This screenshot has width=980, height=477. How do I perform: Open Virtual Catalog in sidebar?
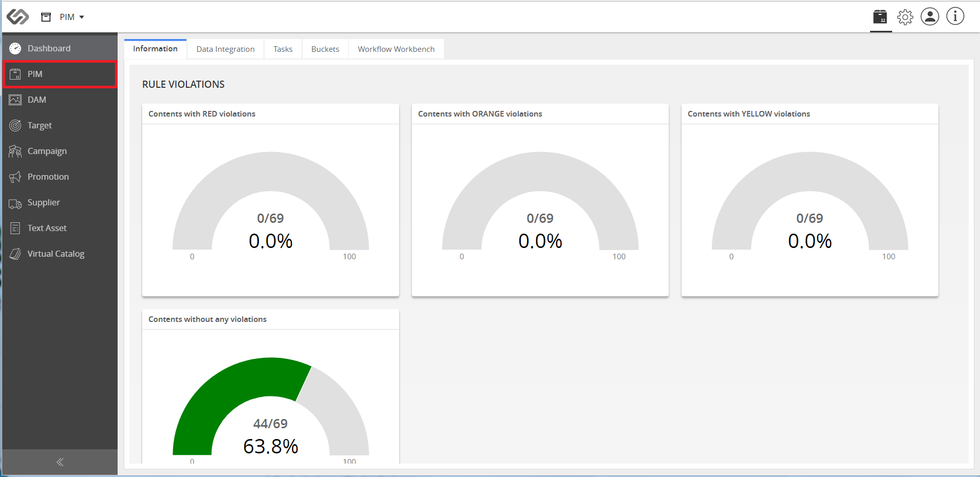click(x=60, y=254)
